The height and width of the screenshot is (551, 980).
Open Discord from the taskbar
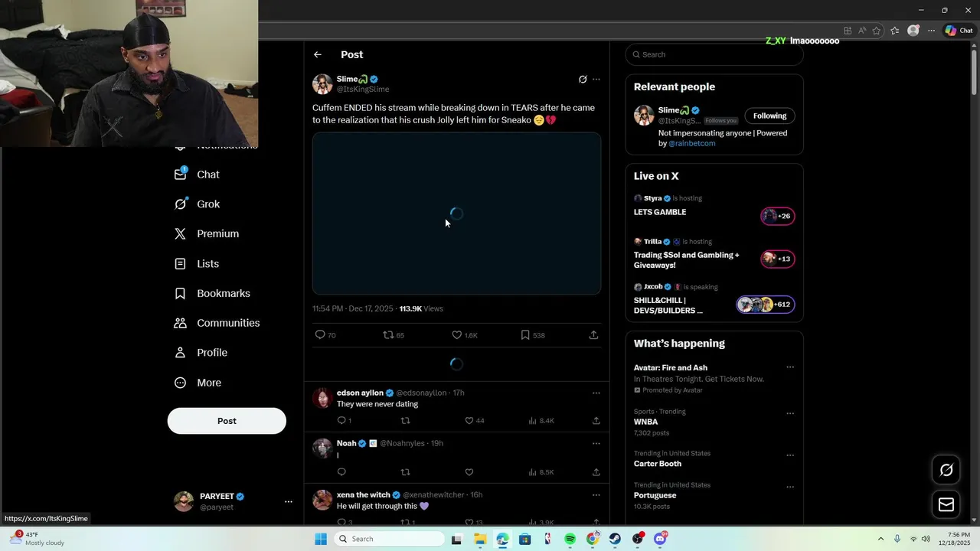[660, 539]
